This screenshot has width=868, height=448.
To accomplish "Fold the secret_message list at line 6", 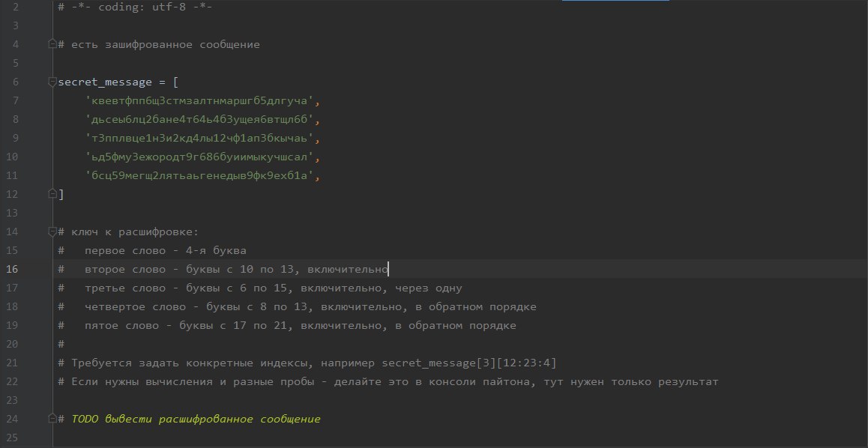I will 52,82.
